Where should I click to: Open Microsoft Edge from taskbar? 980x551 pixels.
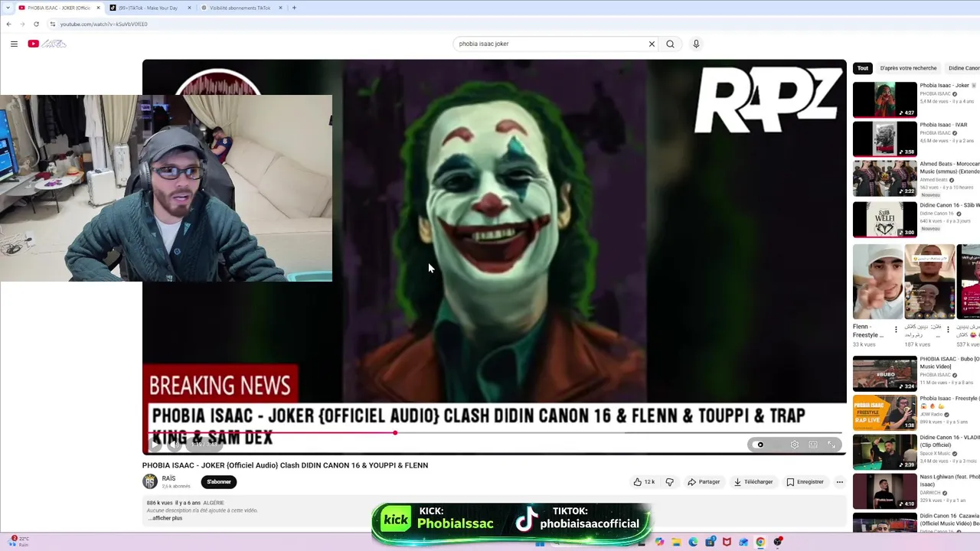(693, 542)
